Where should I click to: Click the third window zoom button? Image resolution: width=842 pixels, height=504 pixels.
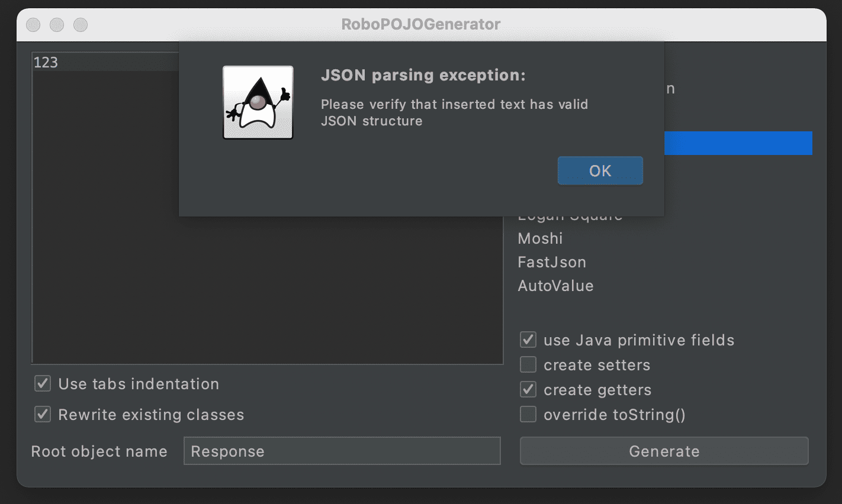pos(81,24)
